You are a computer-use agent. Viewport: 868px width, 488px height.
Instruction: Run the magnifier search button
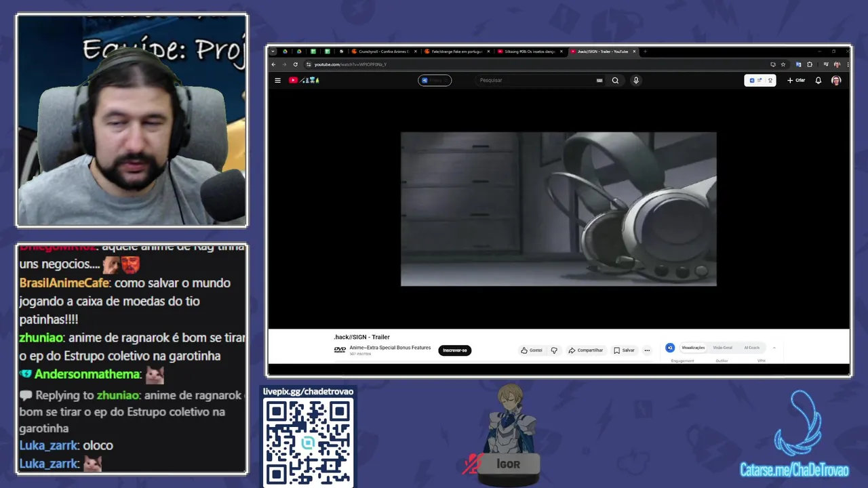[x=615, y=80]
